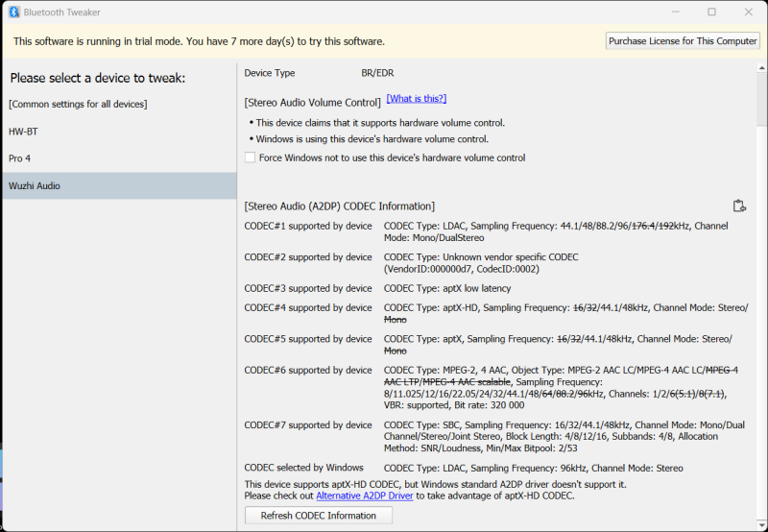768x532 pixels.
Task: Click the CODEC#4 supported by device label
Action: [x=308, y=307]
